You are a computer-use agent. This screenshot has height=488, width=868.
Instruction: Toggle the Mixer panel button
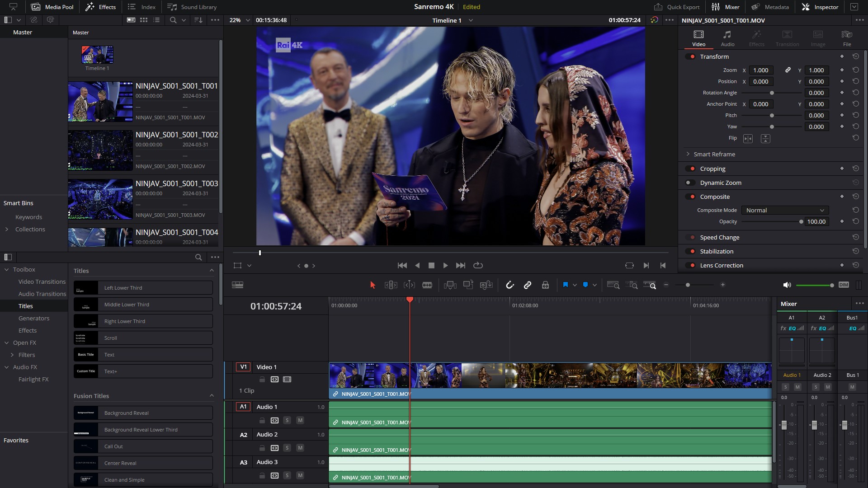click(x=726, y=7)
